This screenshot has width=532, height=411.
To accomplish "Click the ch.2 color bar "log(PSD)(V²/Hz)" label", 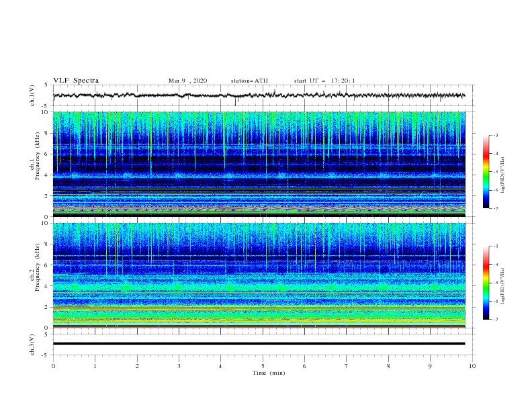I will [x=503, y=285].
